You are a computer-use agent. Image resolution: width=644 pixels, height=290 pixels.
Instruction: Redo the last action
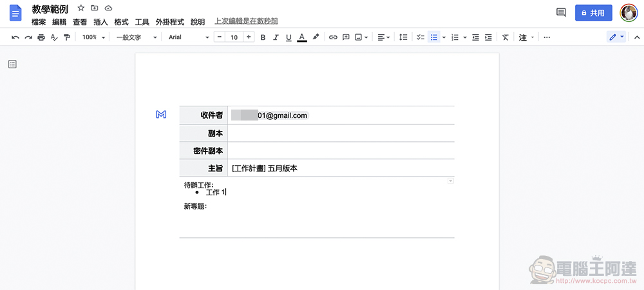pos(28,37)
